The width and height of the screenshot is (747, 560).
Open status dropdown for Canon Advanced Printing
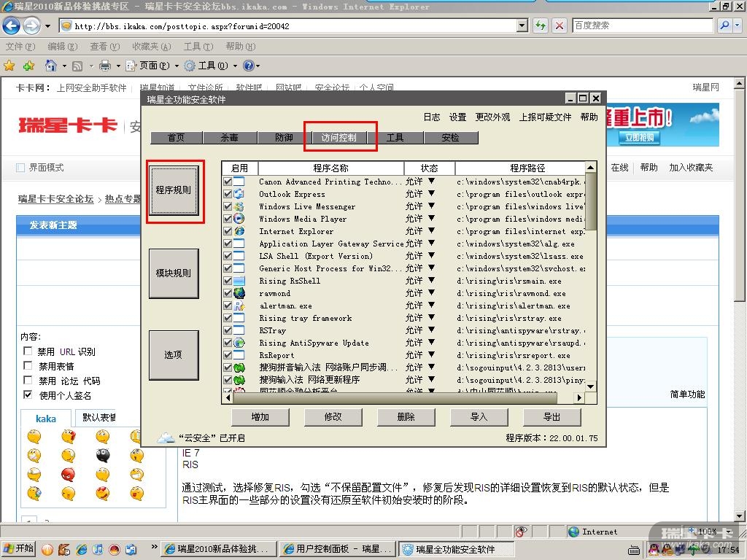[431, 181]
